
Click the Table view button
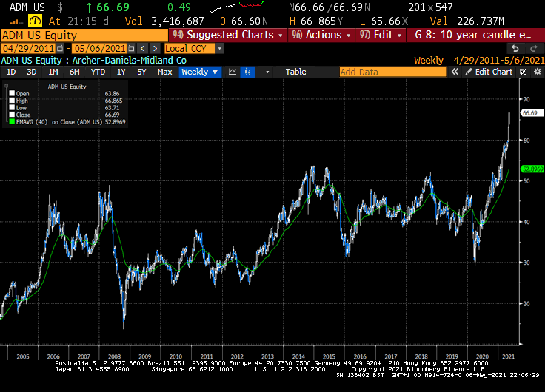(296, 72)
